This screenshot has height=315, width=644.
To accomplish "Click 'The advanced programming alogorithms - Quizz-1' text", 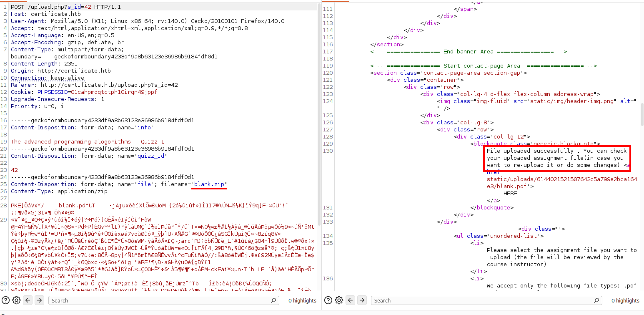I will [x=88, y=141].
